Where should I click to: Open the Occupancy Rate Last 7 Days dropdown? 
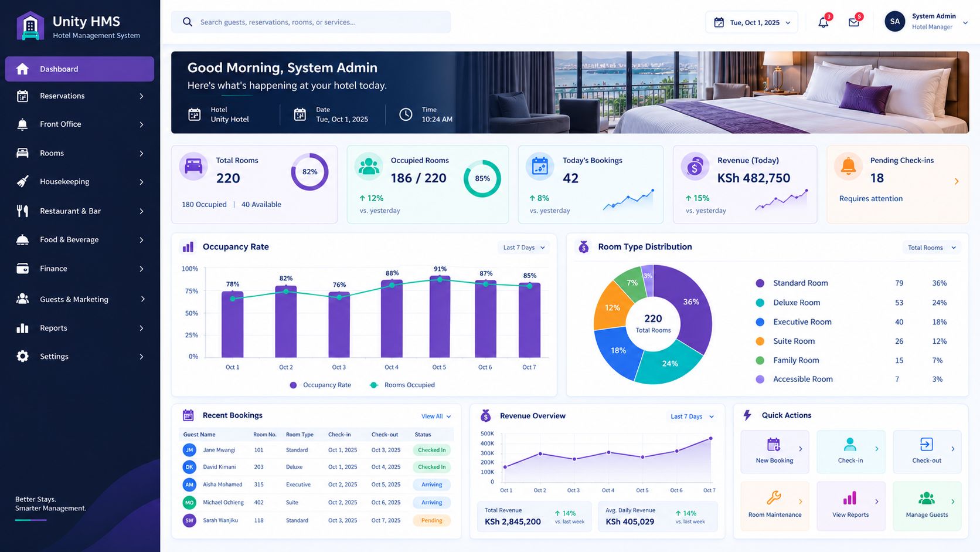click(x=524, y=248)
